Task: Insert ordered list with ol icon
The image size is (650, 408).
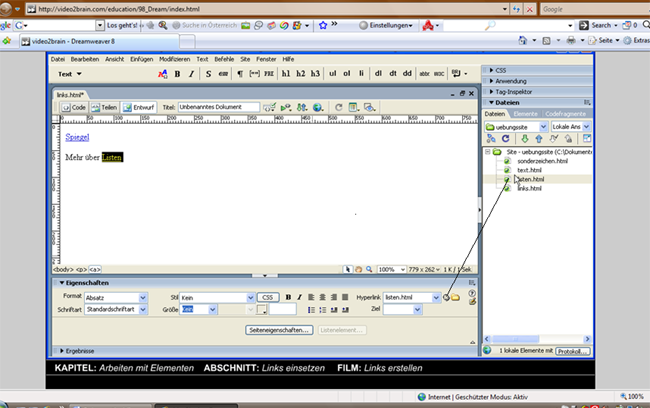Action: coord(347,73)
